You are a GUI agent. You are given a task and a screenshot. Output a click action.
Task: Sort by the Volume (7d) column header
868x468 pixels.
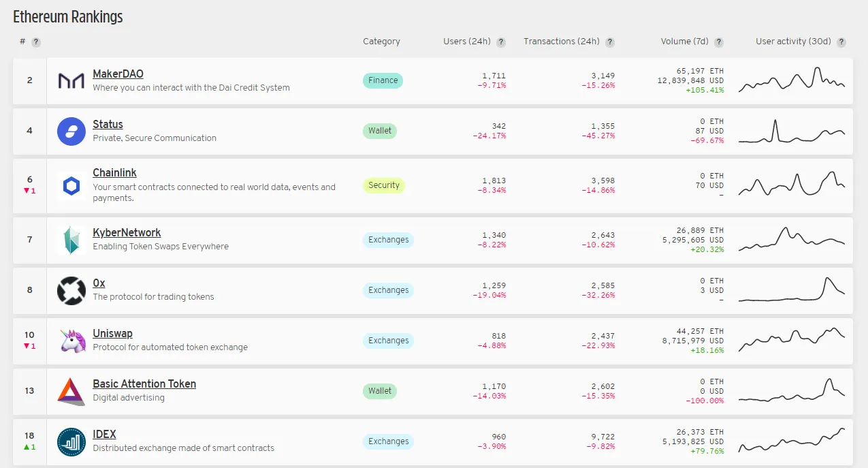click(x=685, y=42)
